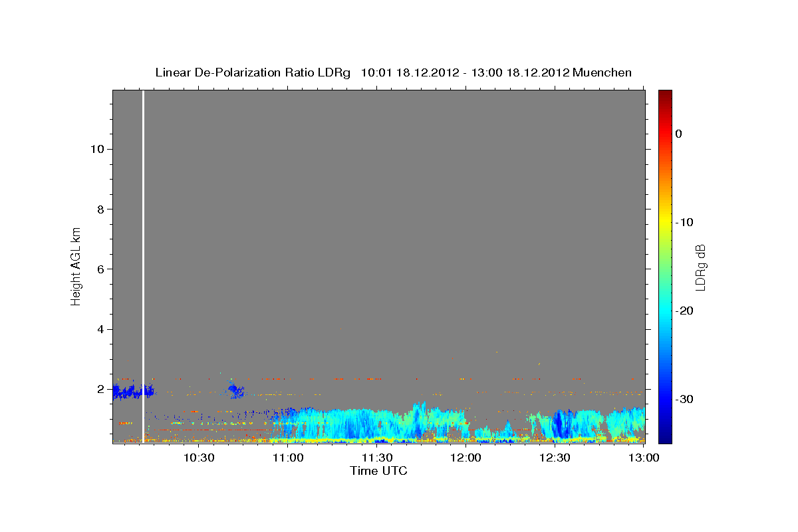Click the height tick label '2'
Viewport: 798px width, 532px height.
click(x=99, y=389)
